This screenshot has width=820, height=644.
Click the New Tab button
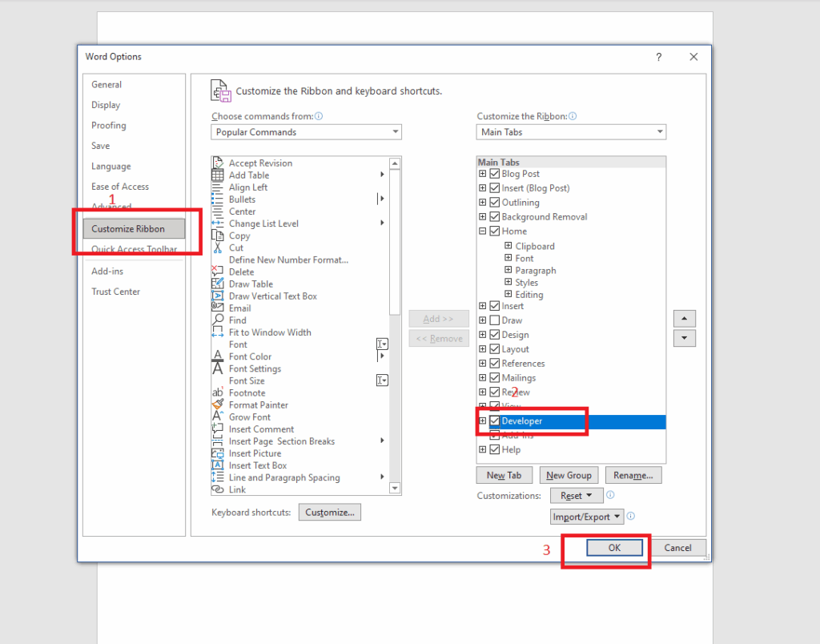click(x=504, y=475)
